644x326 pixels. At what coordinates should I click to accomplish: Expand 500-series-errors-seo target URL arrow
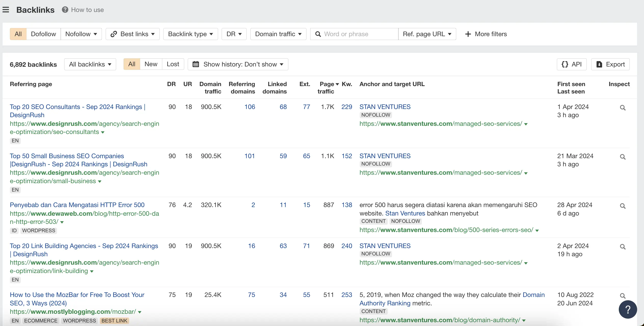click(537, 230)
